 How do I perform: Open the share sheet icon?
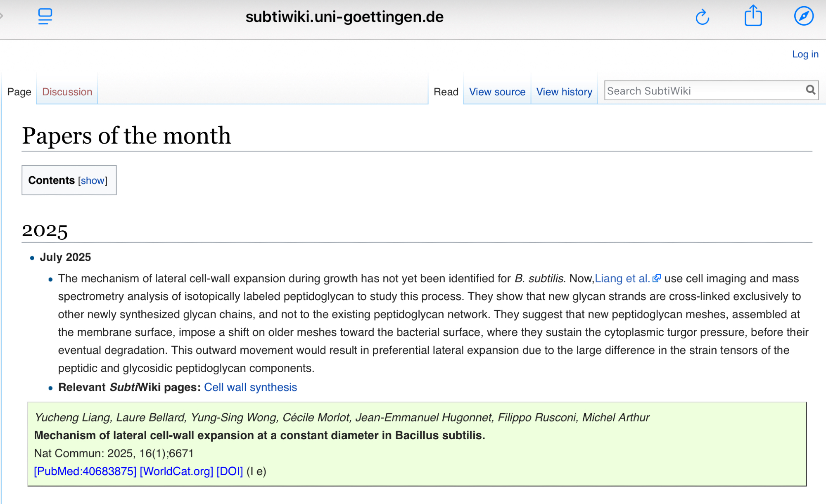(753, 16)
